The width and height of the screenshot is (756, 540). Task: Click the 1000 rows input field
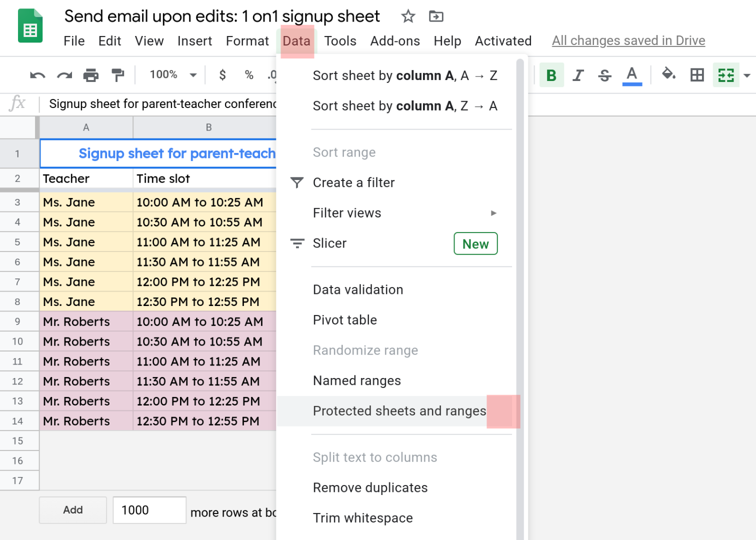coord(149,510)
